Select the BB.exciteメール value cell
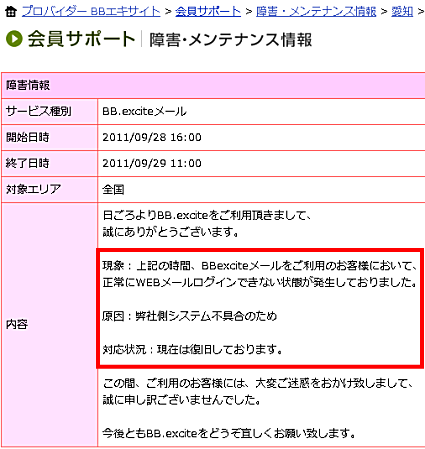 (261, 111)
